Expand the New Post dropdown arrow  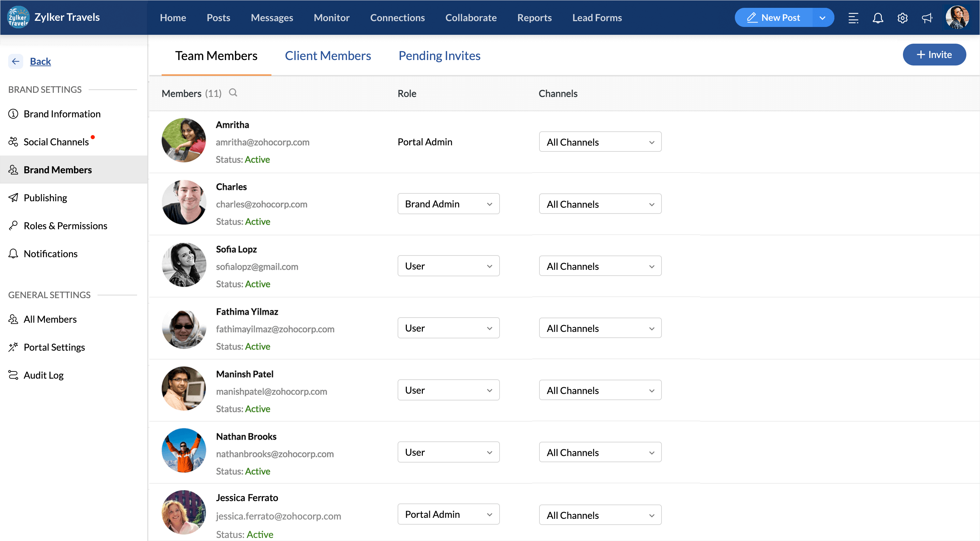point(822,18)
